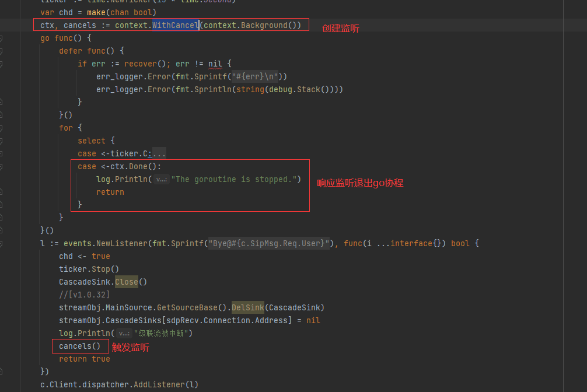Click the 'recover()' call
This screenshot has width=587, height=392.
point(145,64)
